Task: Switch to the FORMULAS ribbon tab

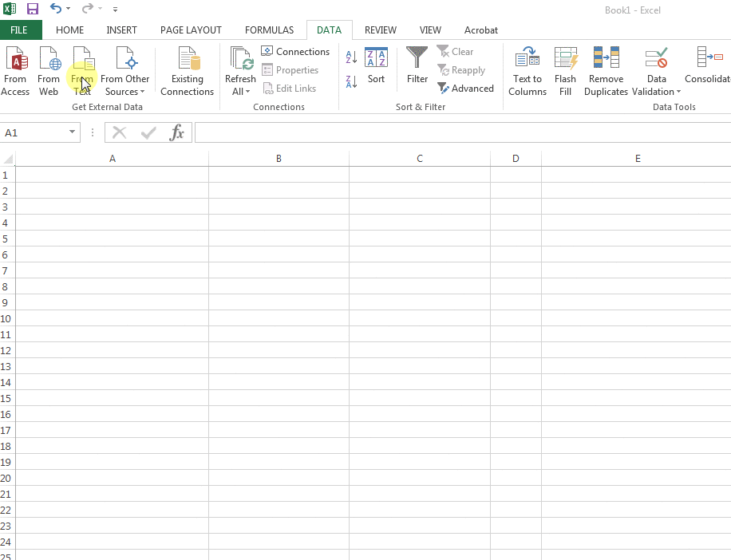Action: tap(269, 30)
